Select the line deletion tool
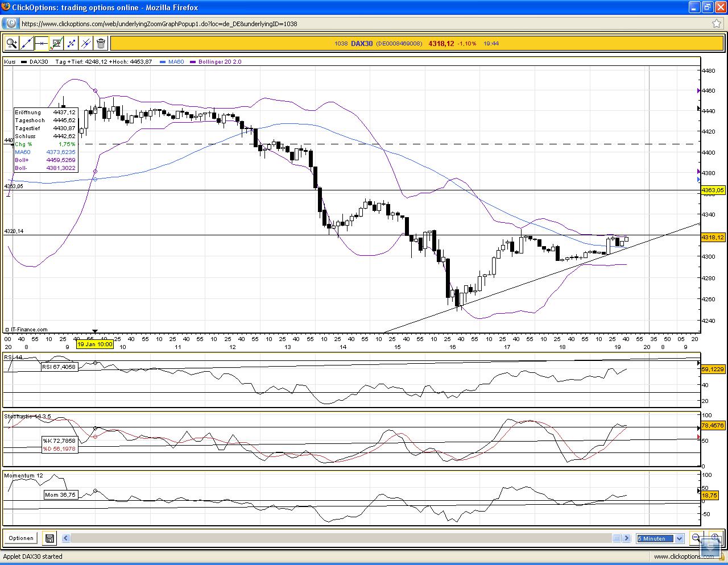 pyautogui.click(x=85, y=43)
